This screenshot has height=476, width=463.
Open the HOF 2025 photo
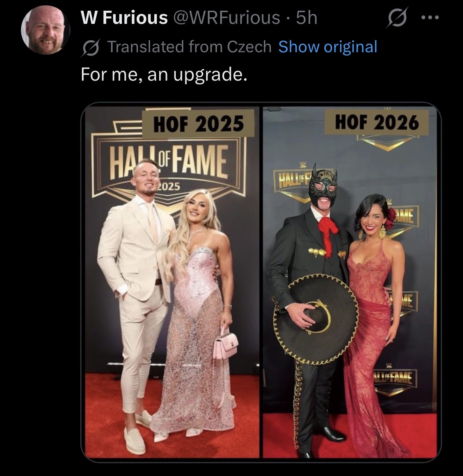(x=172, y=282)
